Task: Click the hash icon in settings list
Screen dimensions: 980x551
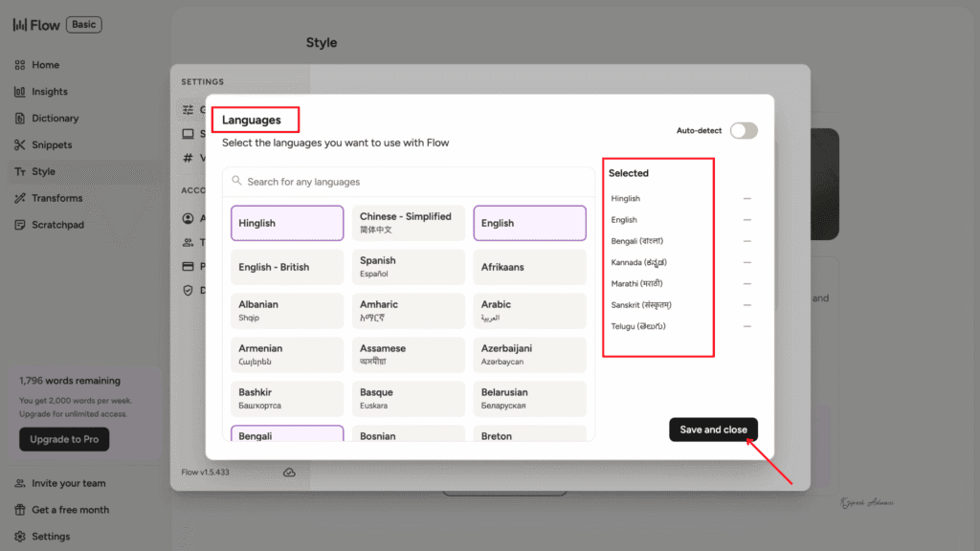Action: tap(189, 158)
